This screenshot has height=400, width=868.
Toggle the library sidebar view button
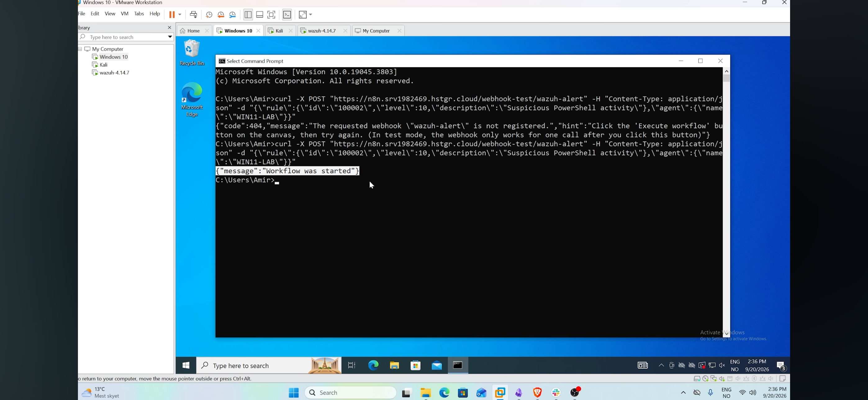[248, 15]
